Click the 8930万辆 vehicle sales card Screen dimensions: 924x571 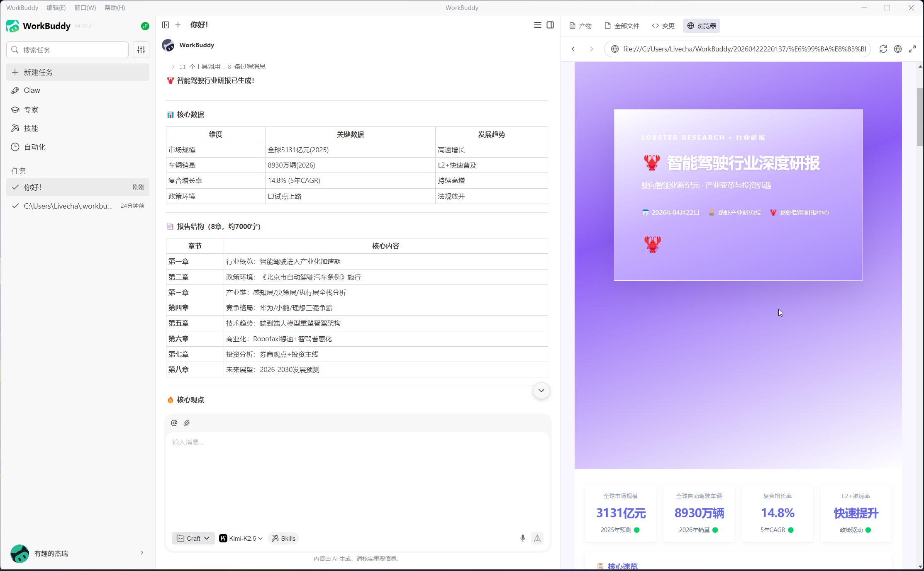coord(699,514)
